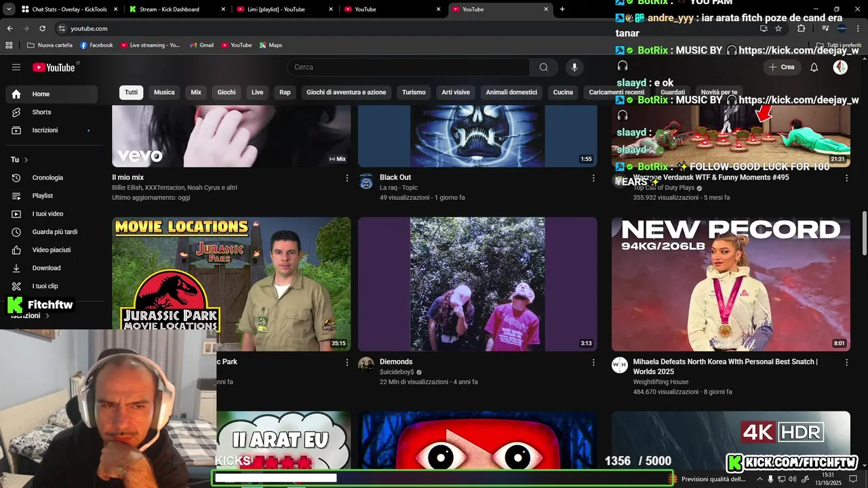Open YouTube notifications bell

coord(814,67)
